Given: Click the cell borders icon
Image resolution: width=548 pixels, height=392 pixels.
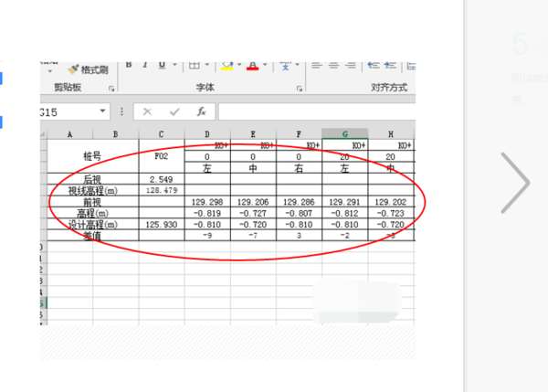Looking at the screenshot, I should pyautogui.click(x=195, y=66).
